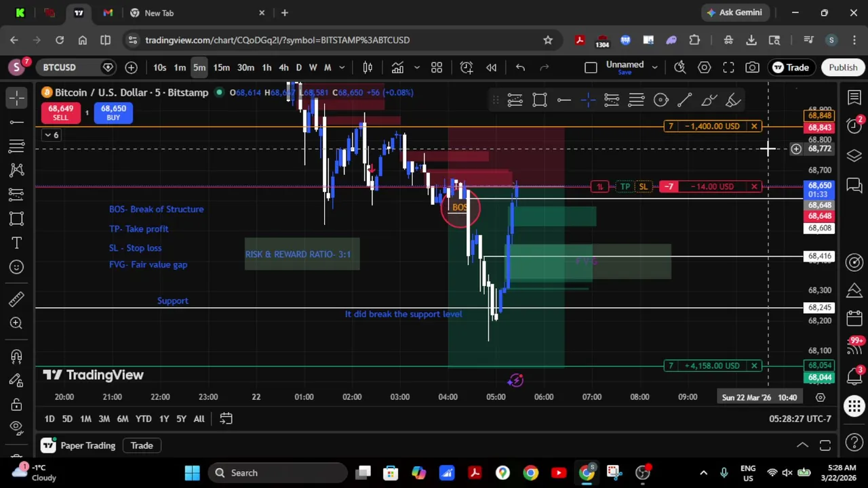Image resolution: width=868 pixels, height=488 pixels.
Task: Start bar replay mode
Action: (492, 67)
